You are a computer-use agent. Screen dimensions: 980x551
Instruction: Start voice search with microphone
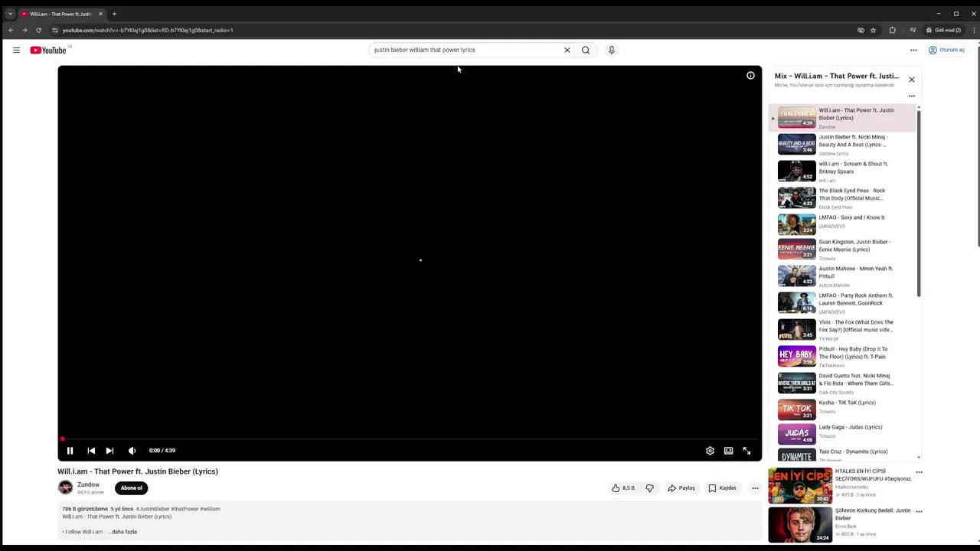(611, 50)
